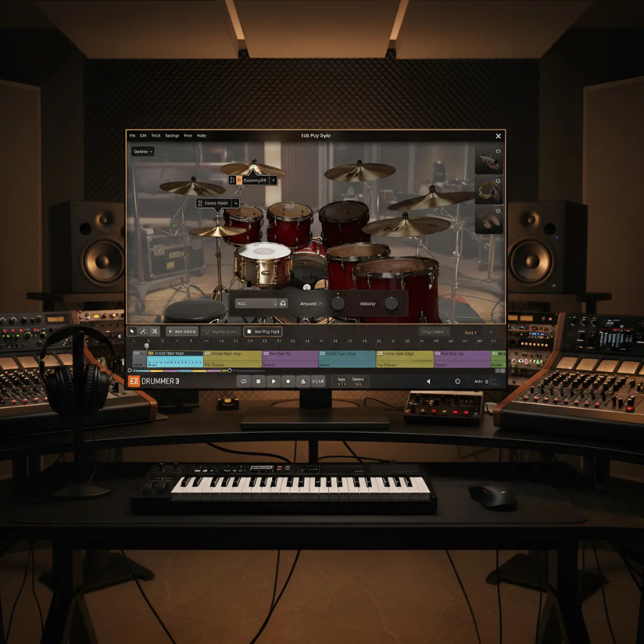Toggle power on the hand clap percussion slot
The height and width of the screenshot is (644, 644).
[x=498, y=210]
